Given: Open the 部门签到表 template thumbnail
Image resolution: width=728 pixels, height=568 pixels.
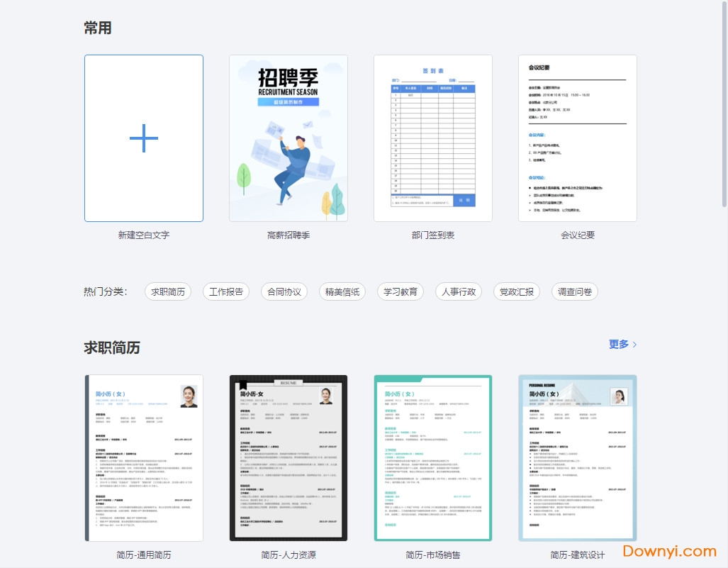Looking at the screenshot, I should (x=433, y=138).
